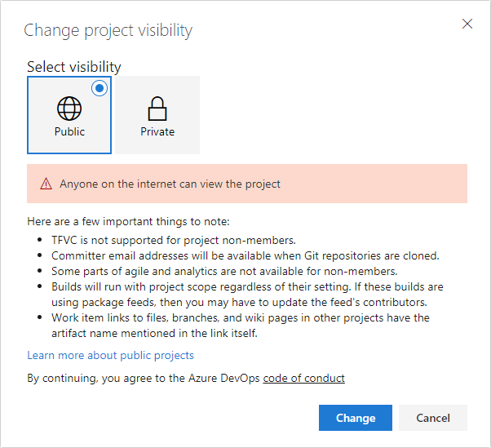Click the 'Change project visibility' dialog title
This screenshot has width=491, height=448.
pos(108,31)
